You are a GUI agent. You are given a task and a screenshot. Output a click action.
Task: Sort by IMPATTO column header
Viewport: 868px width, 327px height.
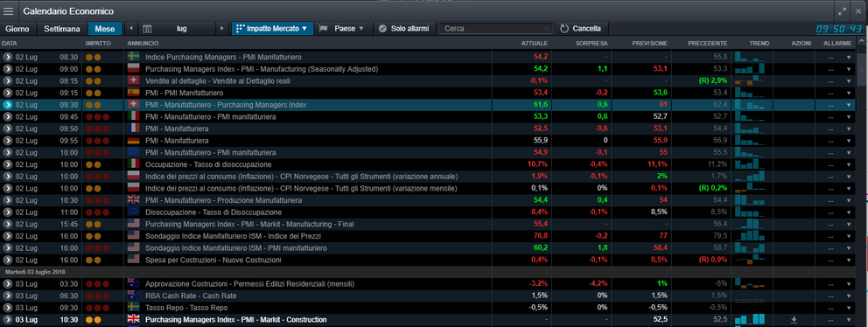(98, 43)
